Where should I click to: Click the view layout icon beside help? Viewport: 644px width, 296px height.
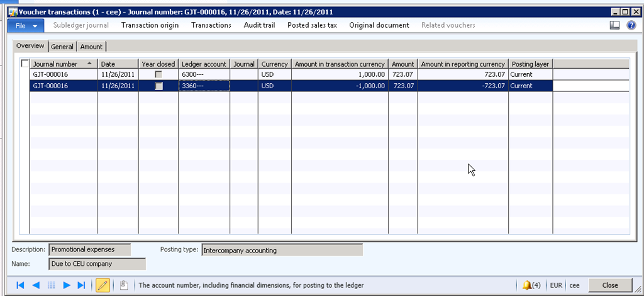614,25
